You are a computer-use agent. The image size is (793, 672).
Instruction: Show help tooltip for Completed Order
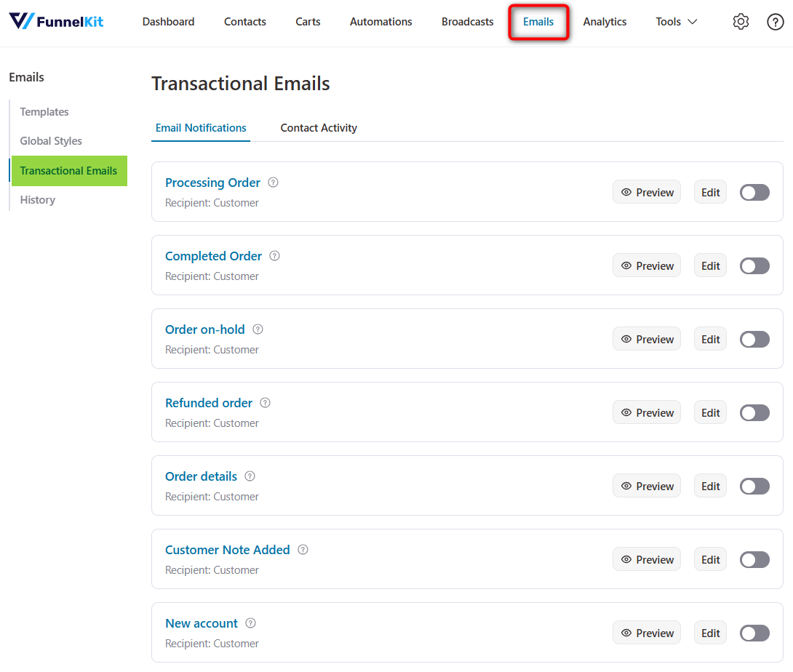pyautogui.click(x=274, y=256)
